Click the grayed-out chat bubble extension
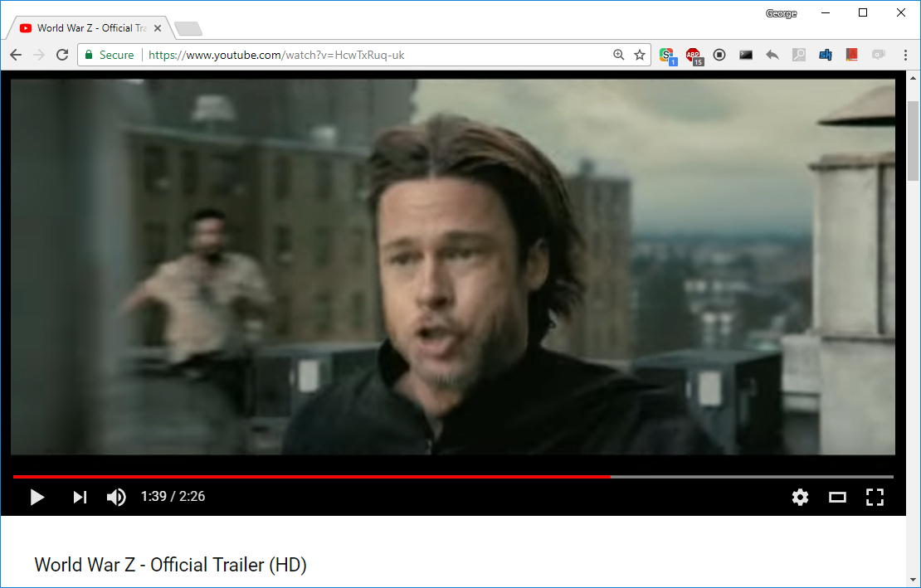Viewport: 921px width, 588px height. [x=878, y=55]
